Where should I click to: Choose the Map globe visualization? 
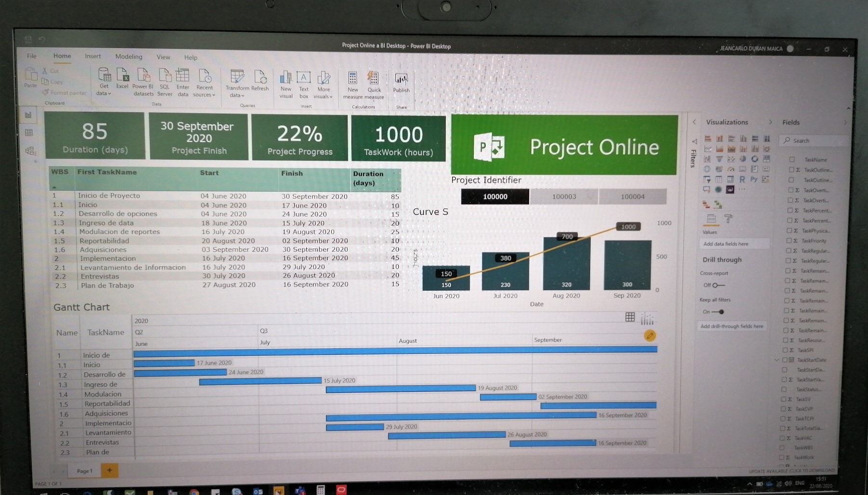(x=707, y=169)
